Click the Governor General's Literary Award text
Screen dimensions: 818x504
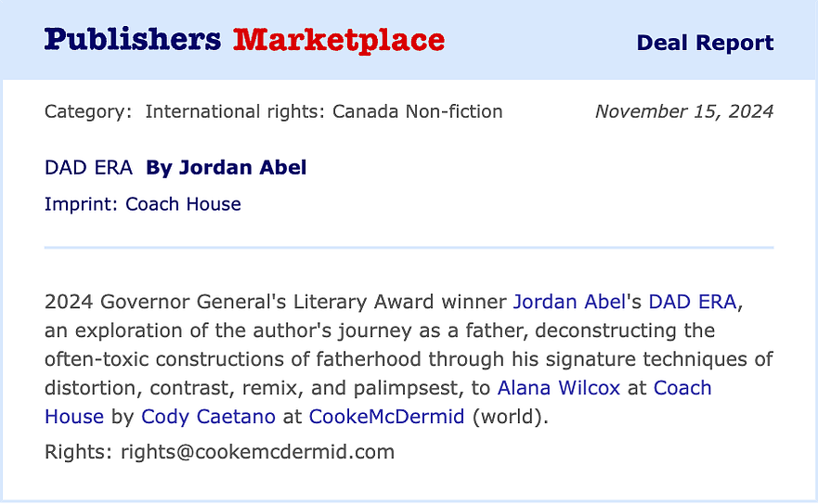click(x=267, y=302)
